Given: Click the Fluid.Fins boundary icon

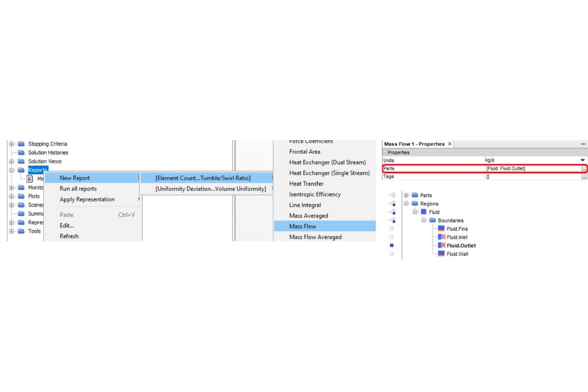Looking at the screenshot, I should pyautogui.click(x=441, y=229).
